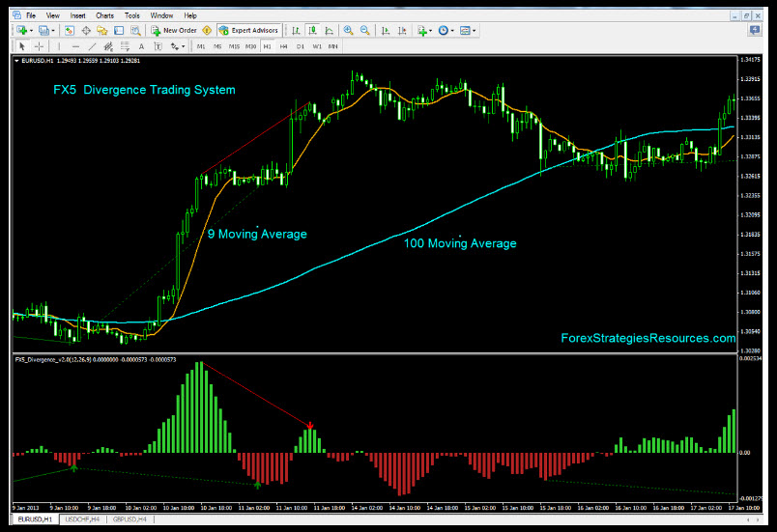Select the vertical line drawing tool

point(60,46)
